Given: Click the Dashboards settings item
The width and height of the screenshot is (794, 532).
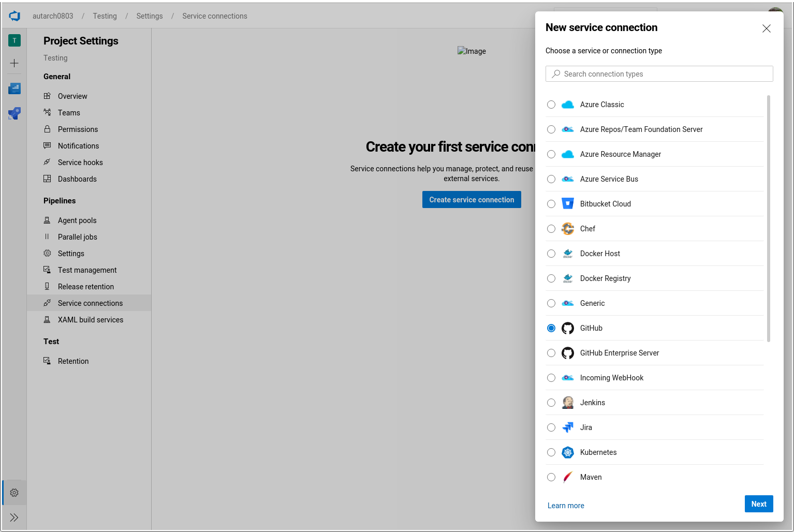Looking at the screenshot, I should pos(89,179).
